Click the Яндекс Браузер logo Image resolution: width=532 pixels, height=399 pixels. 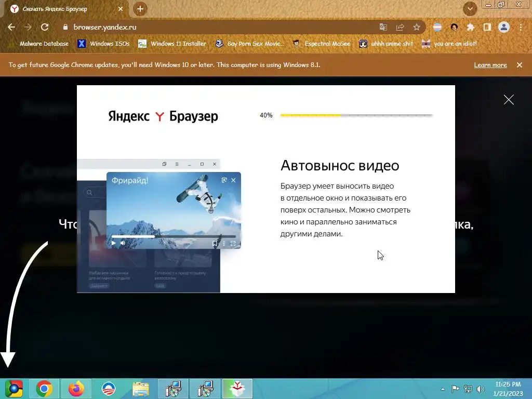pos(163,116)
